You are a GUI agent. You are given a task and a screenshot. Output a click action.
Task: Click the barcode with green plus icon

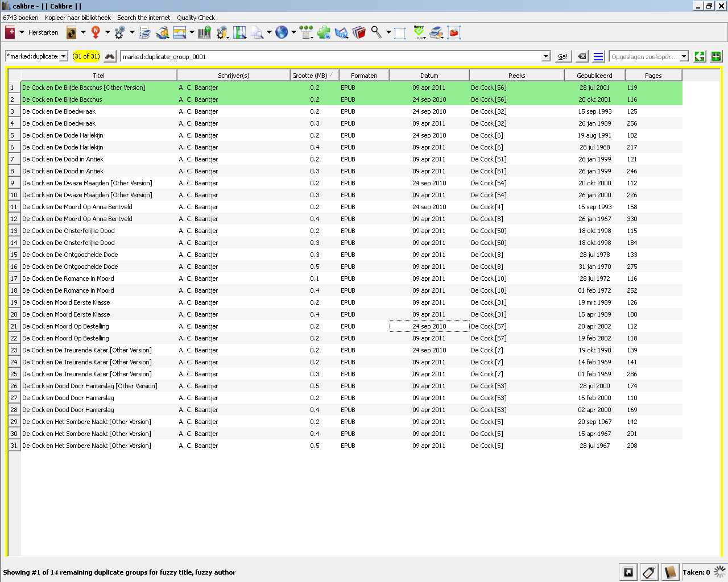205,32
